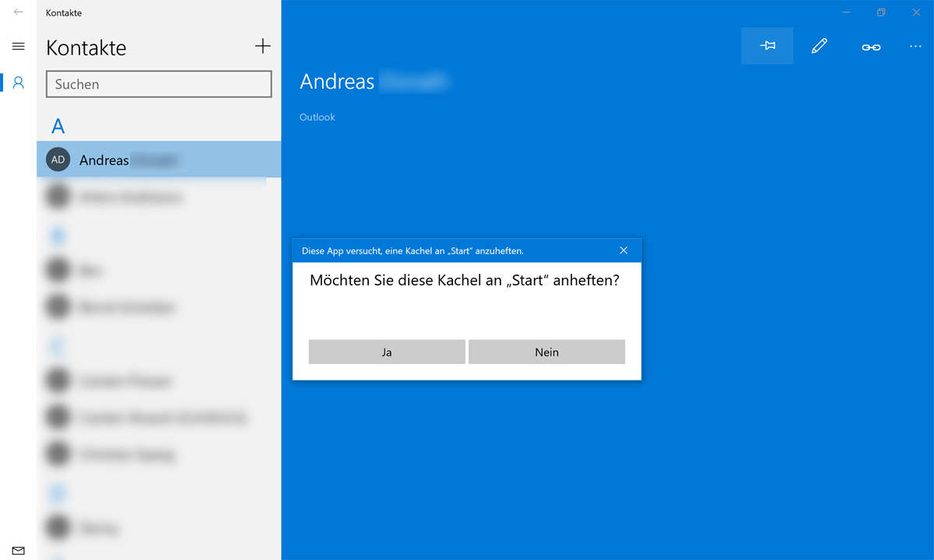Click the Andreas name in detail pane

pyautogui.click(x=338, y=81)
